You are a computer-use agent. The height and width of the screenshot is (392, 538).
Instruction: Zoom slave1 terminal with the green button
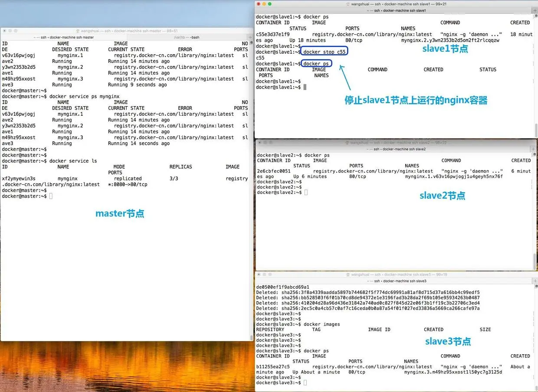coord(270,4)
